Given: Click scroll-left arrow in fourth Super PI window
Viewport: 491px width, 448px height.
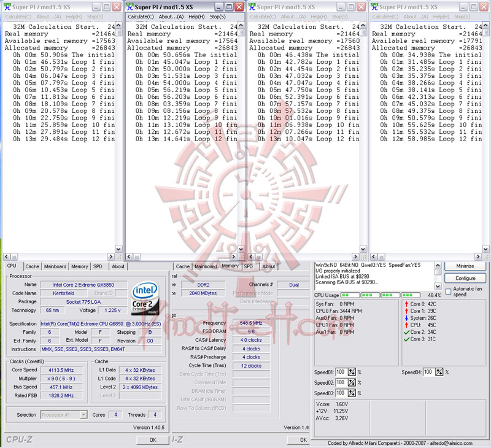Looking at the screenshot, I should point(374,257).
